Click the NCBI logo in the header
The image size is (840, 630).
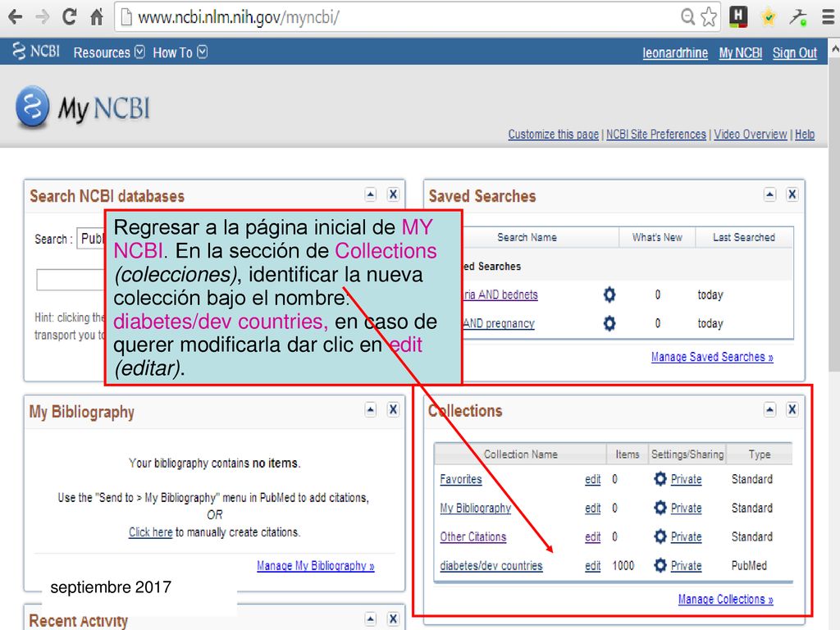(36, 52)
